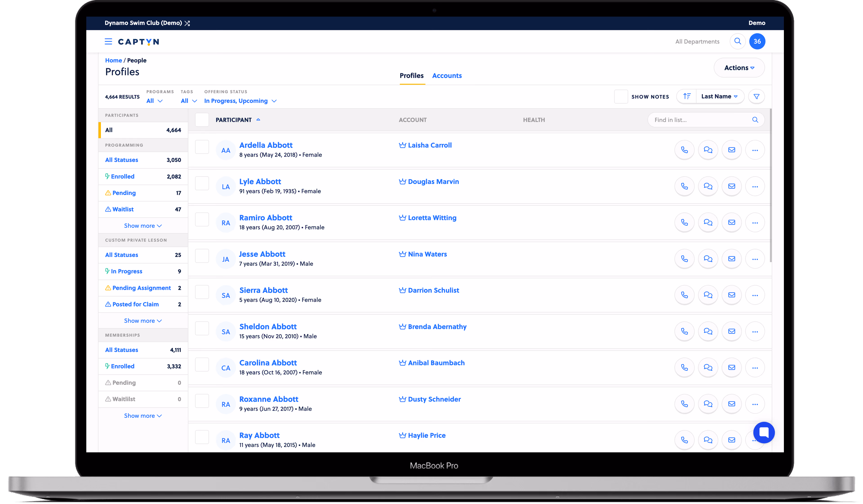Open the Actions dropdown
Image resolution: width=863 pixels, height=504 pixels.
pos(739,68)
